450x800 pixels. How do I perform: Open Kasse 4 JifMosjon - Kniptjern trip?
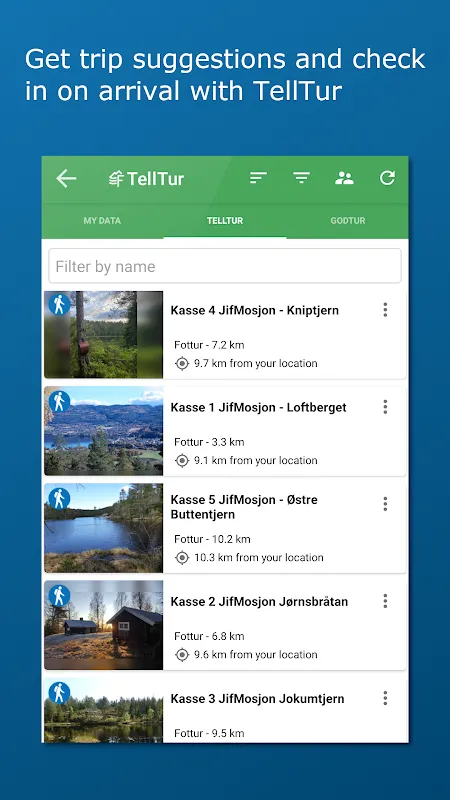coord(255,310)
